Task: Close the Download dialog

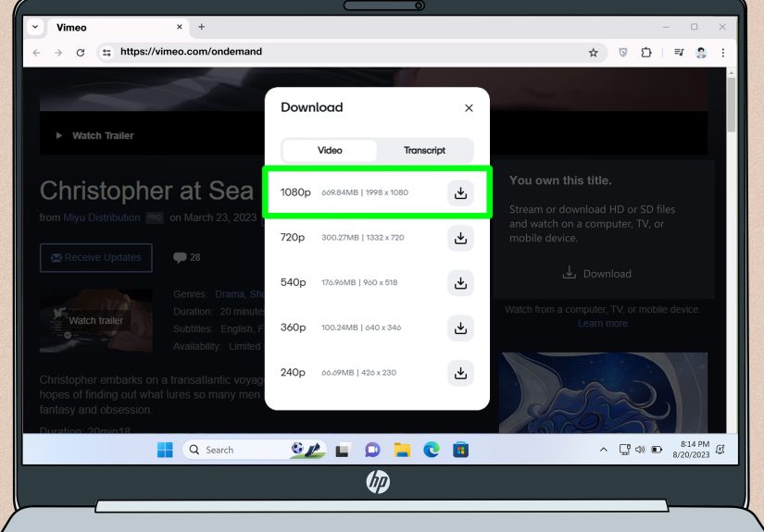Action: coord(469,108)
